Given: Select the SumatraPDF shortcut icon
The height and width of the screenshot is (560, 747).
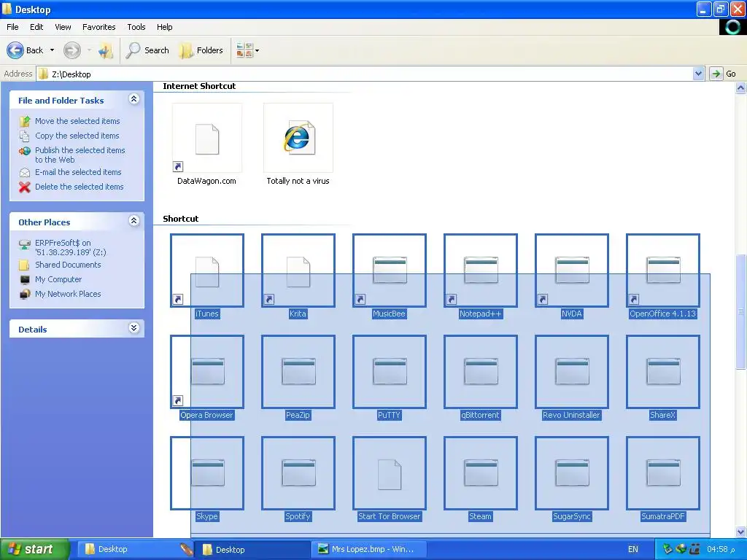Looking at the screenshot, I should pyautogui.click(x=663, y=473).
